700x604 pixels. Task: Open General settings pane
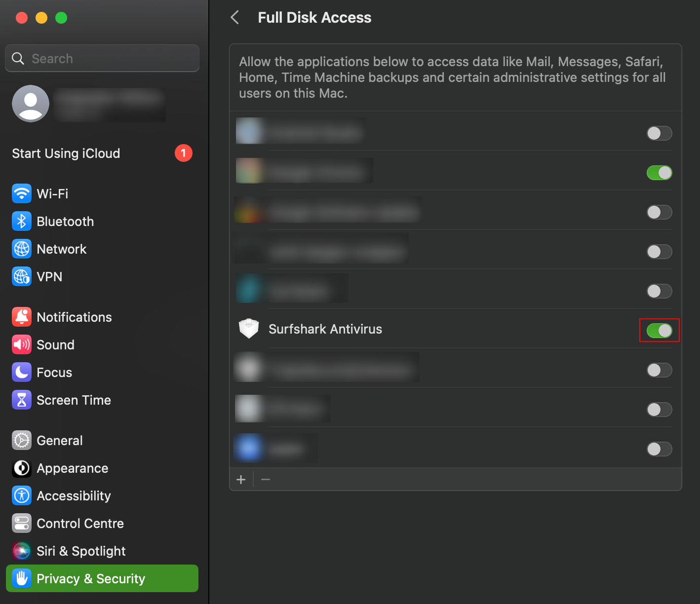[x=59, y=440]
